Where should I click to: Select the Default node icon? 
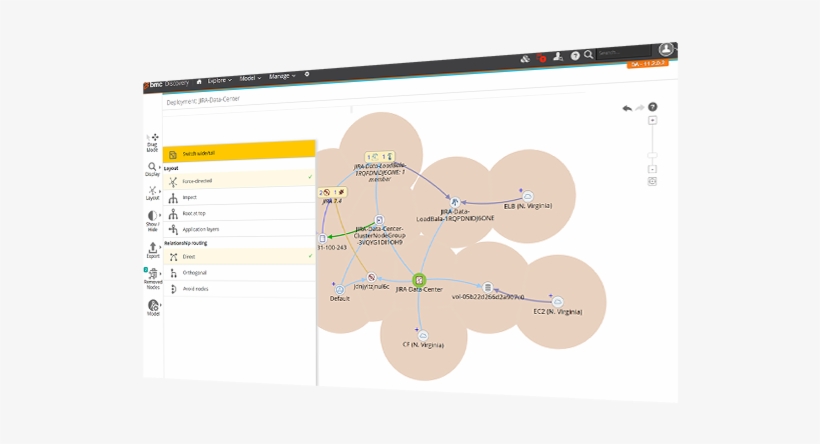tap(339, 289)
